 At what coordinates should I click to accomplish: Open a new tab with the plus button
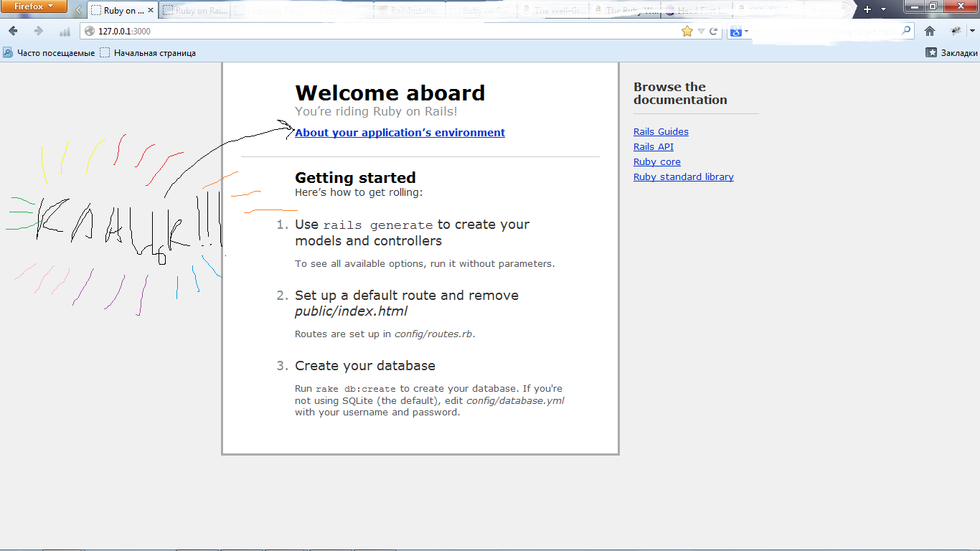point(867,9)
